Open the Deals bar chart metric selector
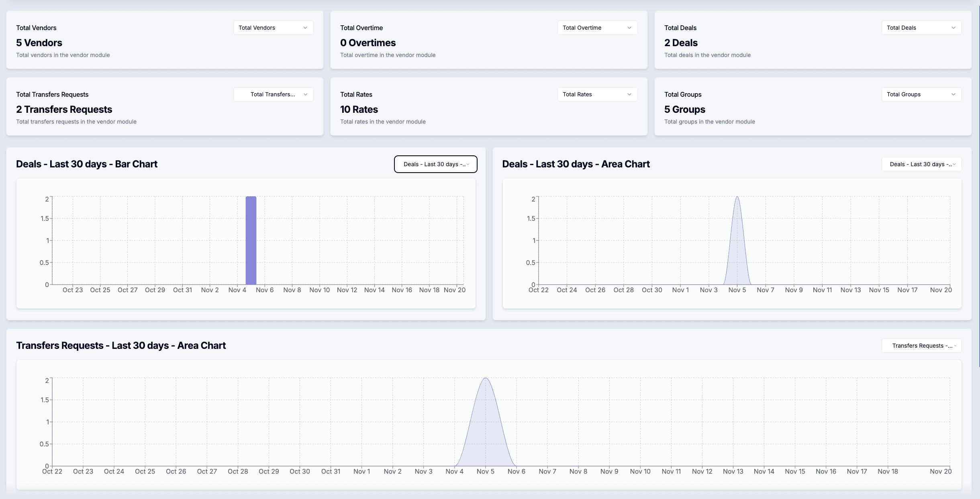 435,164
